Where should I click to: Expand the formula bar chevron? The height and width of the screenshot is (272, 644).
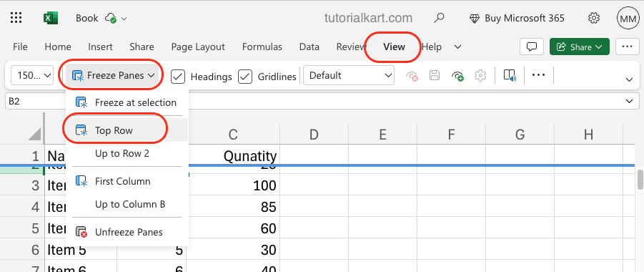pos(629,101)
